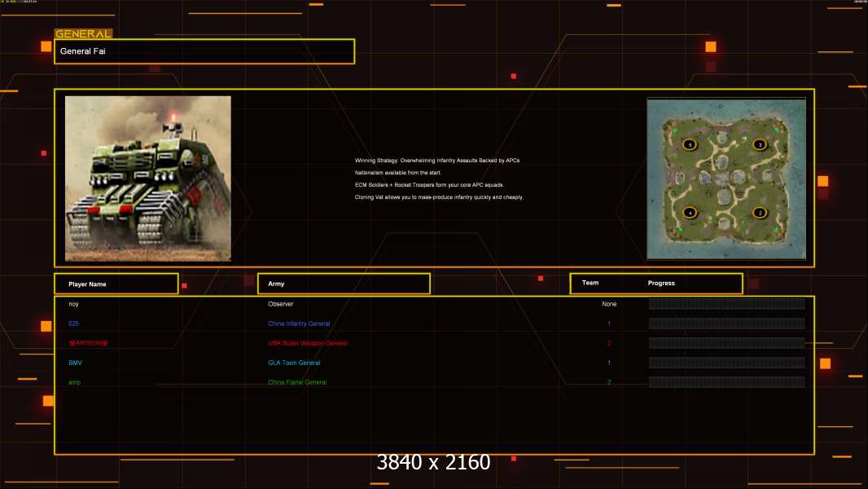Click the Team column header
The image size is (868, 489).
[x=590, y=283]
